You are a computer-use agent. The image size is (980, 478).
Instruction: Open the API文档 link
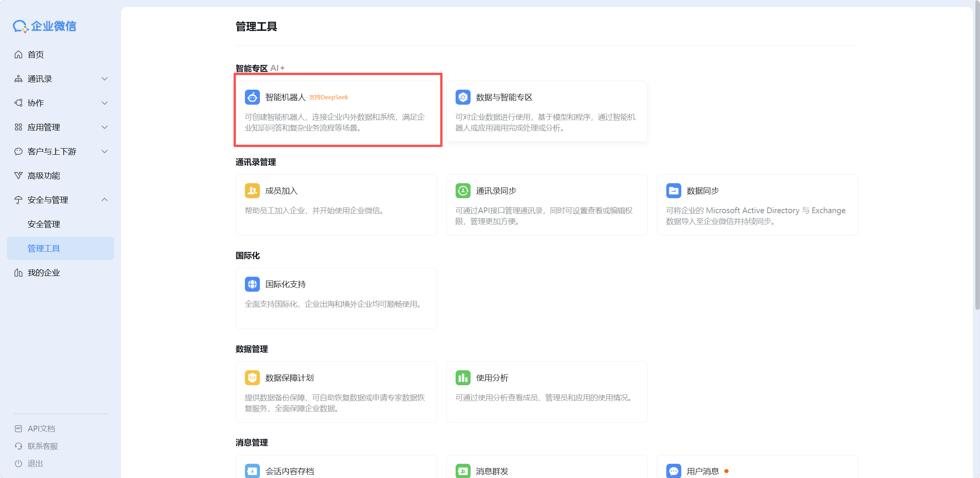click(x=41, y=429)
